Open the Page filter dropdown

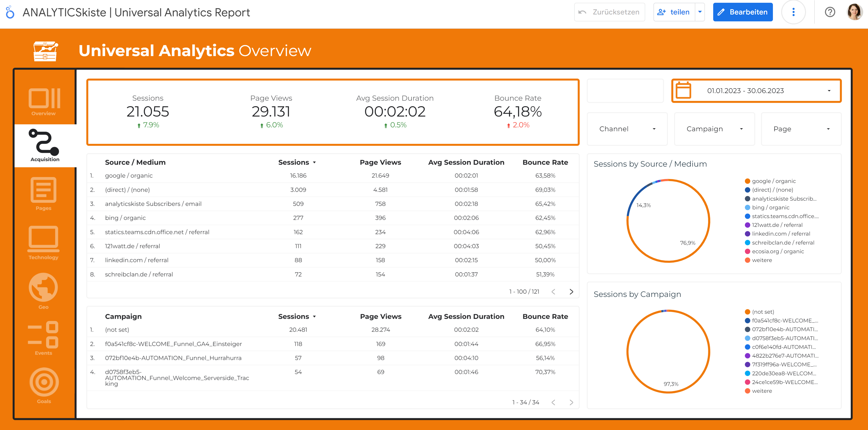(801, 129)
